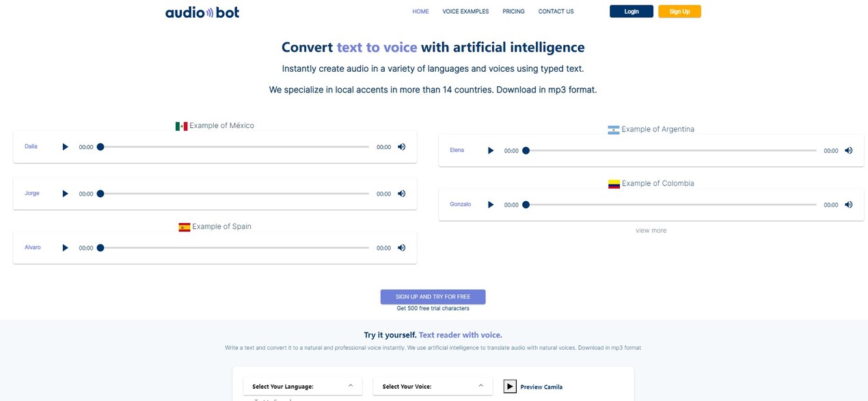Viewport: 868px width, 401px height.
Task: Go to the Pricing page
Action: pos(513,12)
